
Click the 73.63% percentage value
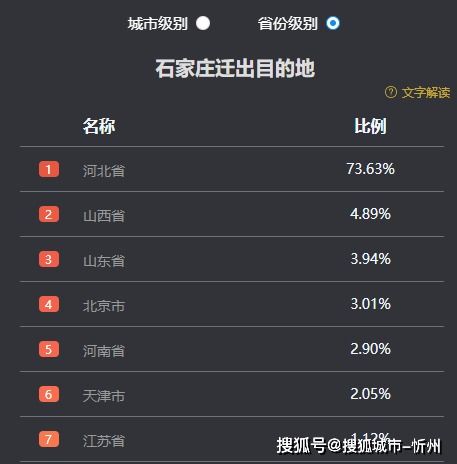[370, 169]
